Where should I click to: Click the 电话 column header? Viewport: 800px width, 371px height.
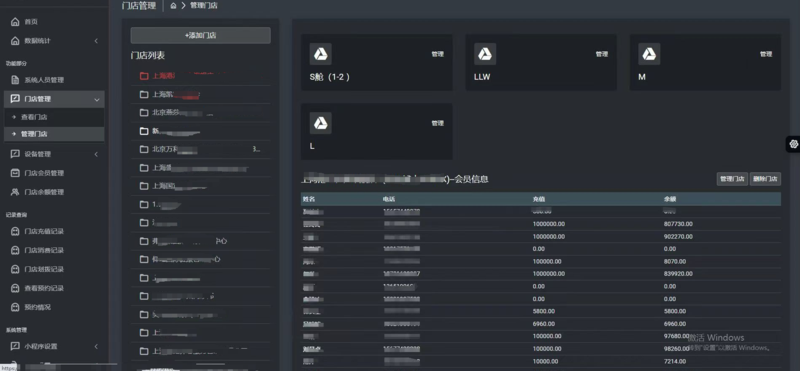click(x=389, y=199)
